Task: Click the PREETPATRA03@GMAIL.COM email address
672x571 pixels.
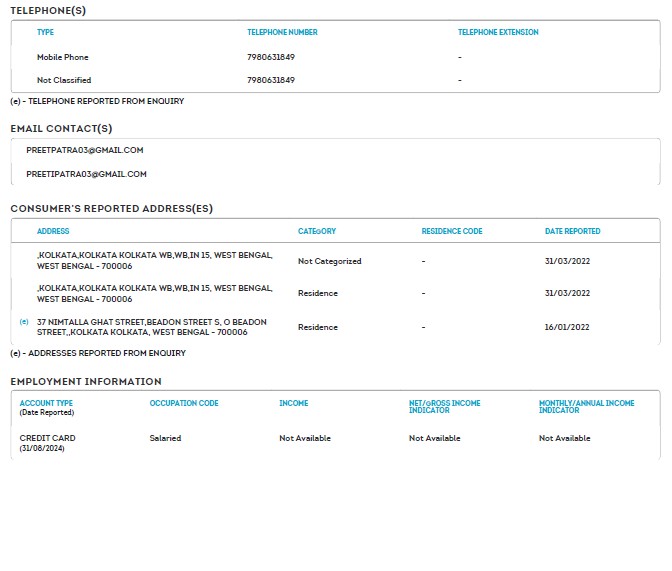Action: 85,150
